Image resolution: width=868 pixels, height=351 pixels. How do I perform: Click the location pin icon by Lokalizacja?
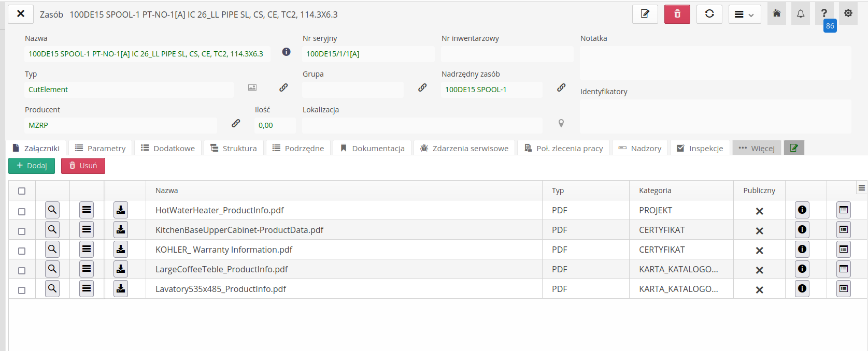click(x=561, y=123)
